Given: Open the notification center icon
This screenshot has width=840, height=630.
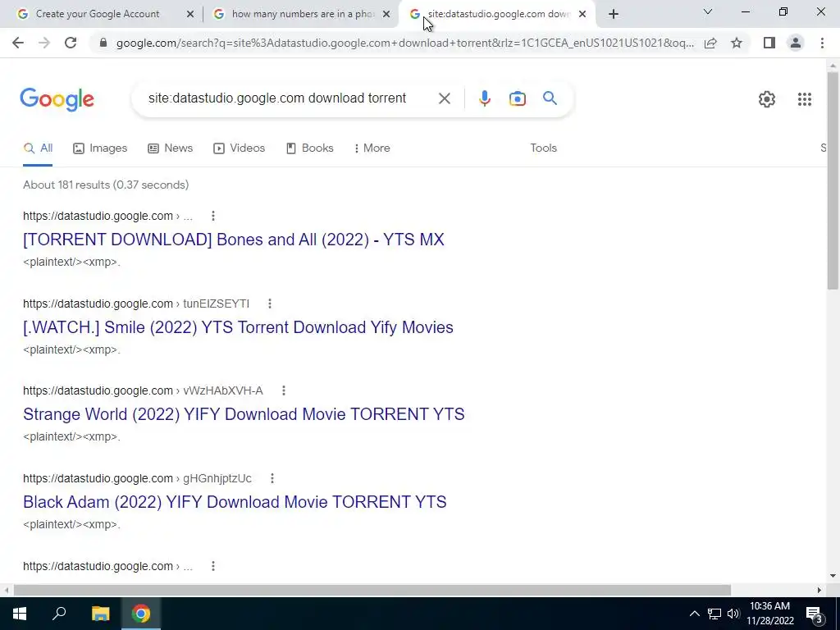Looking at the screenshot, I should click(x=815, y=614).
